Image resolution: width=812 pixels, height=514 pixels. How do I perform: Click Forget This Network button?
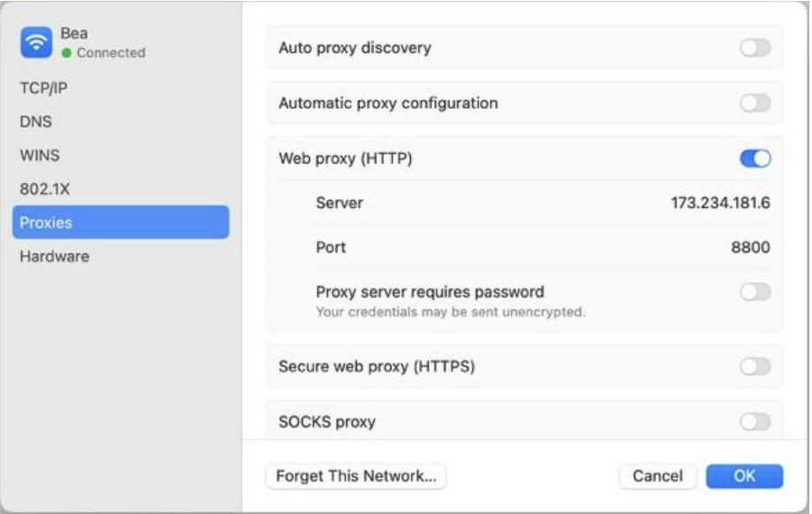coord(356,476)
